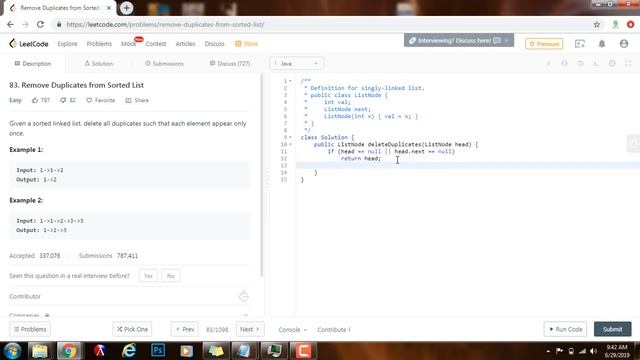Click the description panel scrollbar
This screenshot has height=360, width=640.
[x=262, y=176]
